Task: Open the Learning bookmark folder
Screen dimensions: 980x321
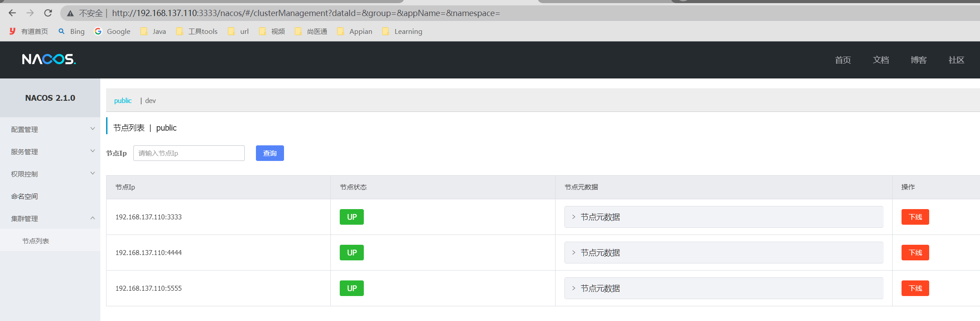Action: pos(402,31)
